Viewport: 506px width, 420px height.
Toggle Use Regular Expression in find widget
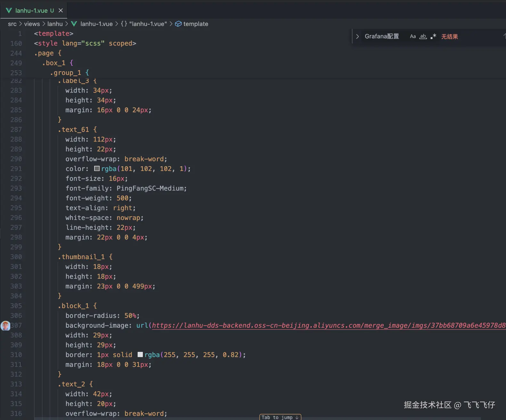433,36
